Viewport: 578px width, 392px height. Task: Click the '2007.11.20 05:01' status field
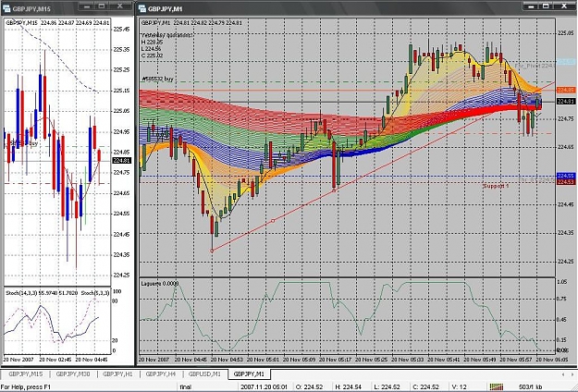265,387
